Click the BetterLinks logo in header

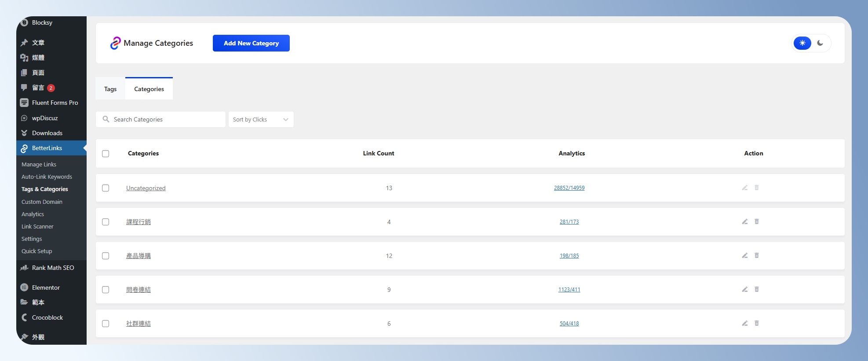[115, 43]
